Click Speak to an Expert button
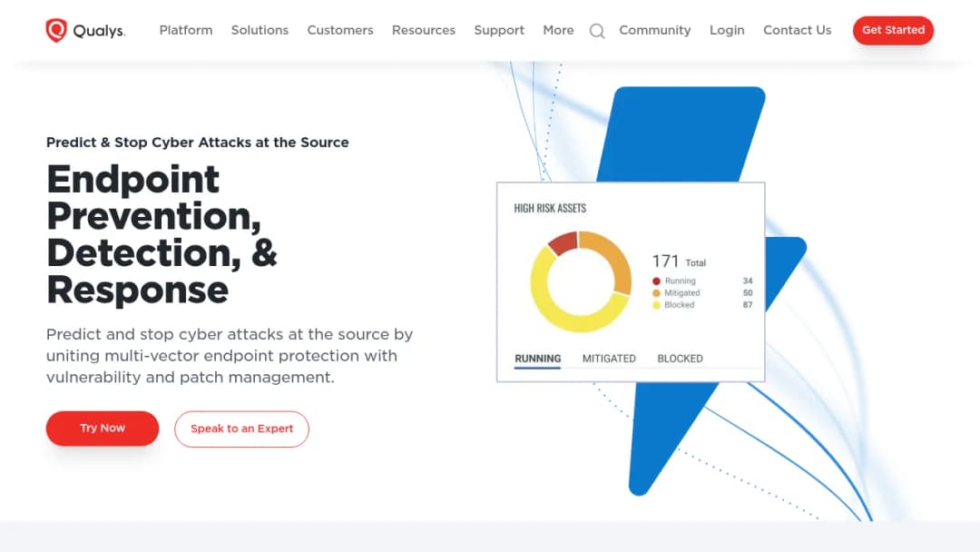This screenshot has width=980, height=552. pos(242,429)
